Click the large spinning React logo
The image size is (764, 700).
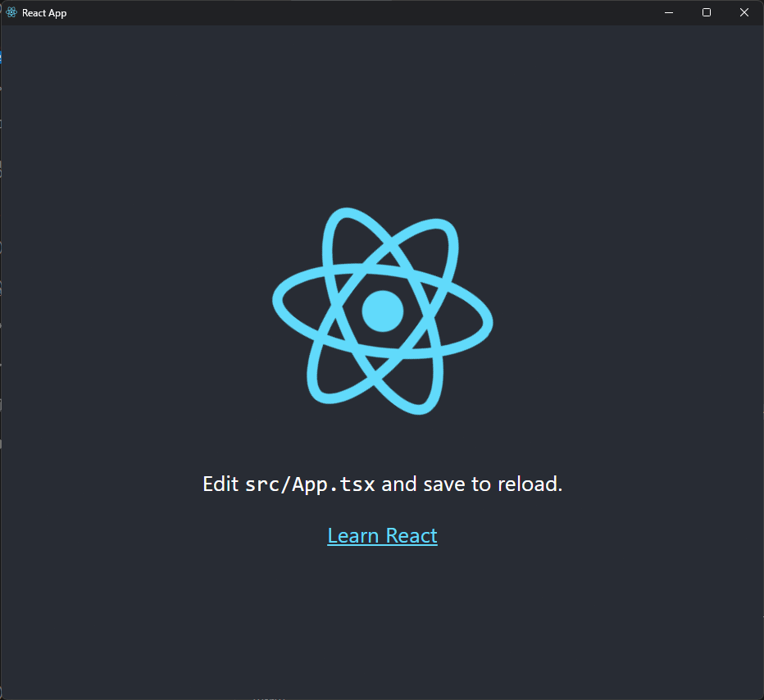[383, 311]
